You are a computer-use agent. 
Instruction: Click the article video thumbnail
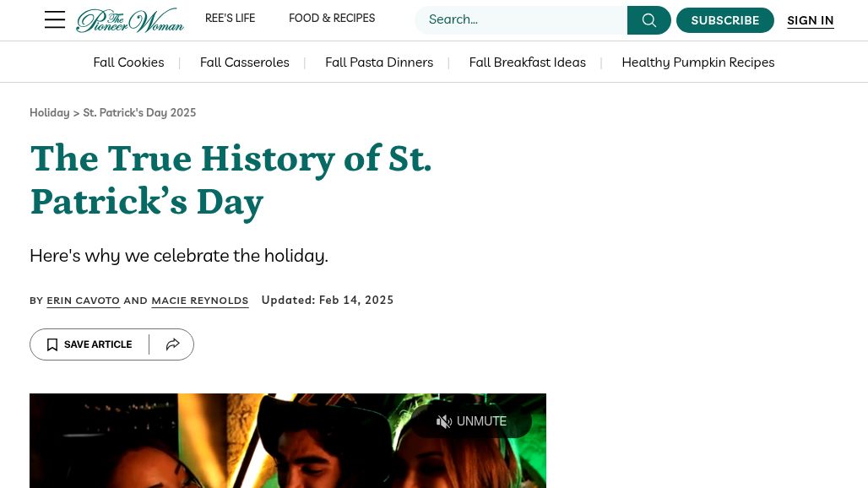tap(253, 447)
